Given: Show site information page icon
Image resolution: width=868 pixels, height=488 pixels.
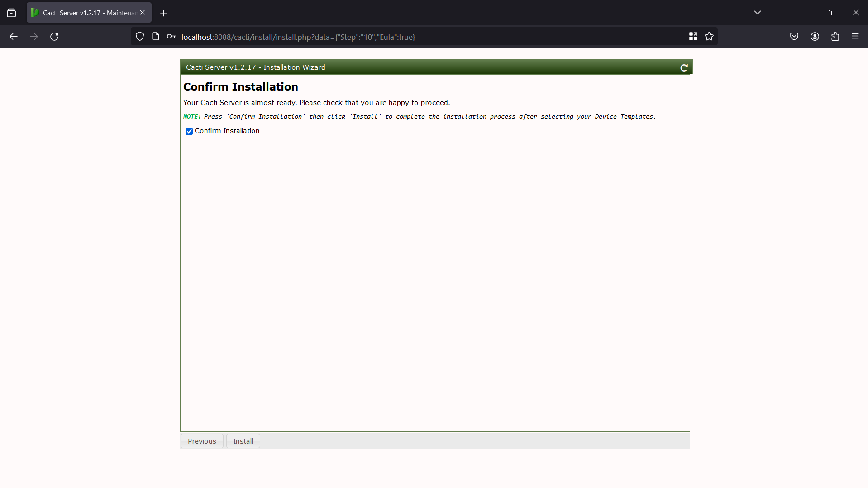Looking at the screenshot, I should 156,37.
